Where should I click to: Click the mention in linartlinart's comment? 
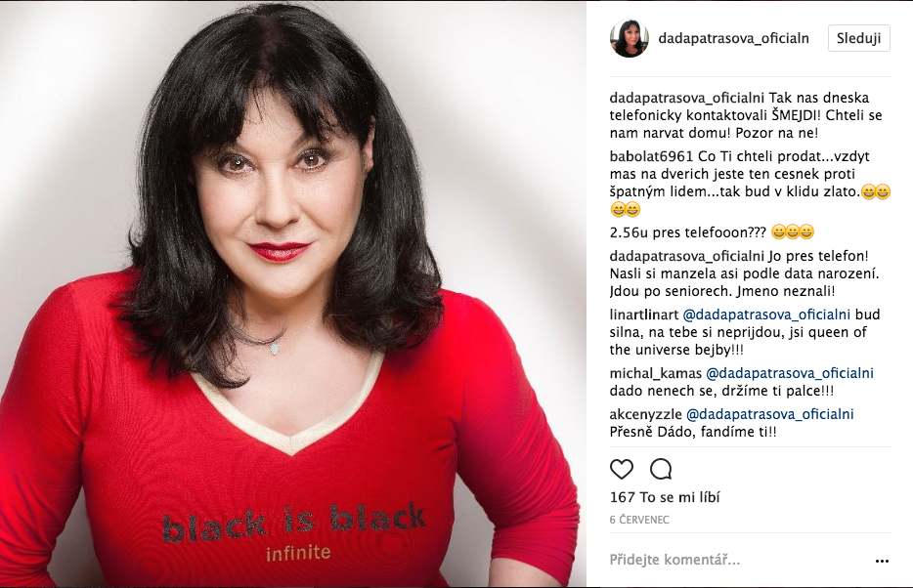click(766, 315)
